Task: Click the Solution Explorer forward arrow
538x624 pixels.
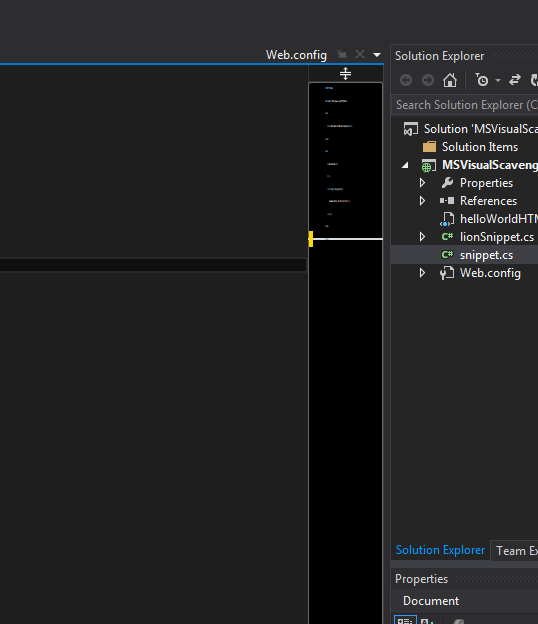Action: tap(428, 80)
